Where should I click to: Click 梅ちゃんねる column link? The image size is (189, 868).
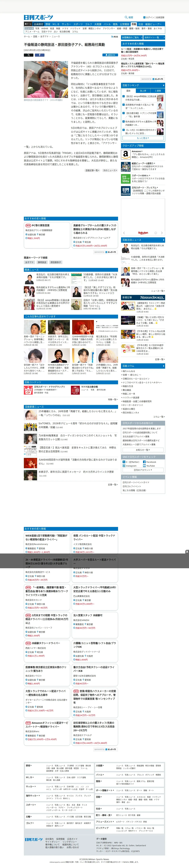pos(129,371)
